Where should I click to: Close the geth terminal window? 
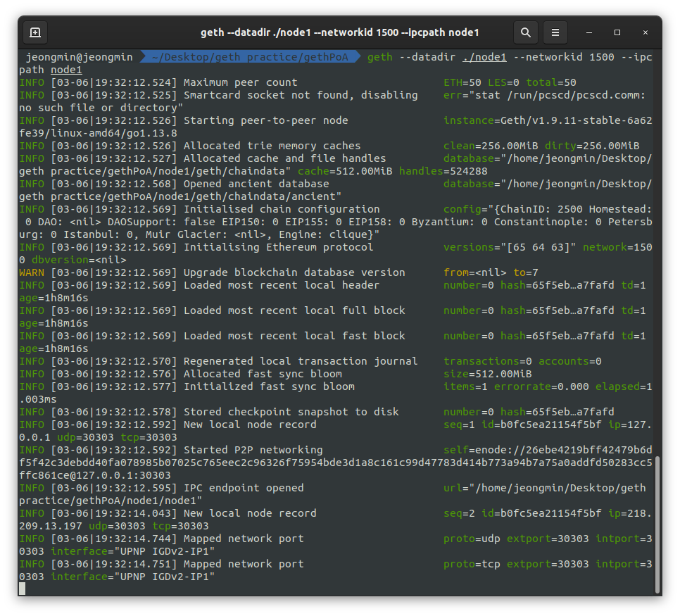(646, 32)
